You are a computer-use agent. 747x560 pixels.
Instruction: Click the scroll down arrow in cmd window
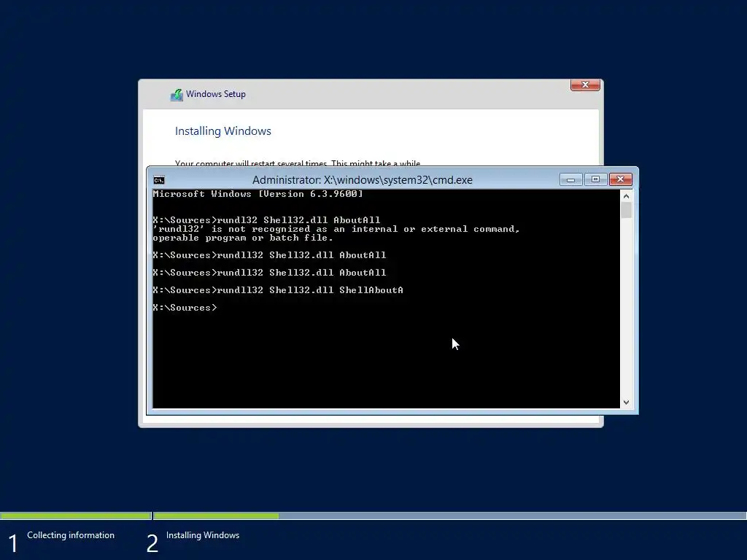[626, 402]
